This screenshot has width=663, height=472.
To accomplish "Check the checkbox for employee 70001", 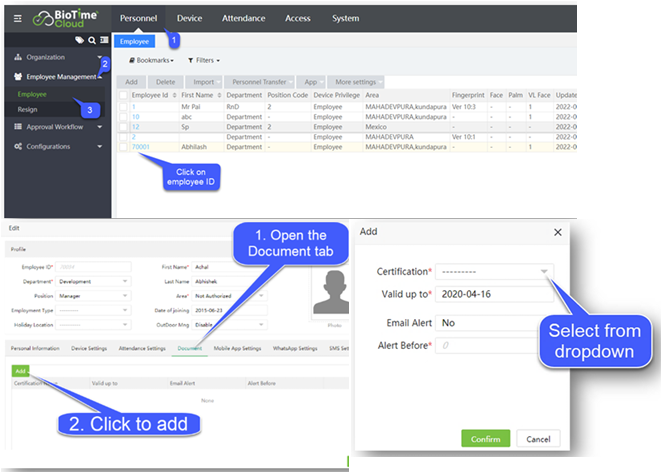I will [124, 146].
